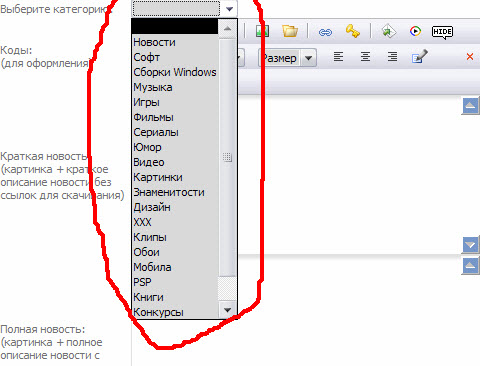Click the yellow key protected link icon
Viewport: 483px width, 366px height.
pyautogui.click(x=353, y=31)
